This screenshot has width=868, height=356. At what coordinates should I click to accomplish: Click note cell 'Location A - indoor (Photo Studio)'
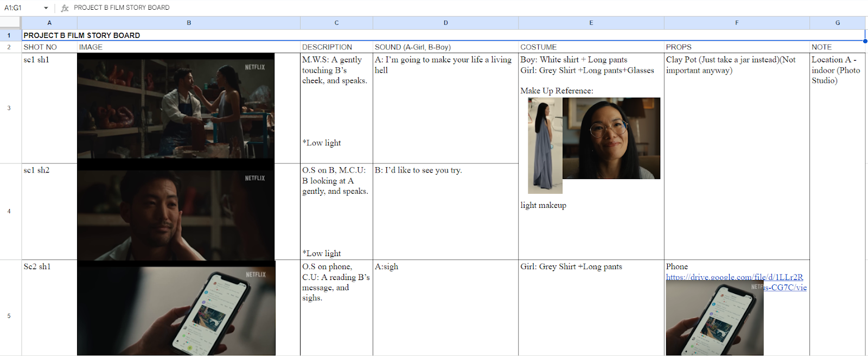[x=838, y=204]
